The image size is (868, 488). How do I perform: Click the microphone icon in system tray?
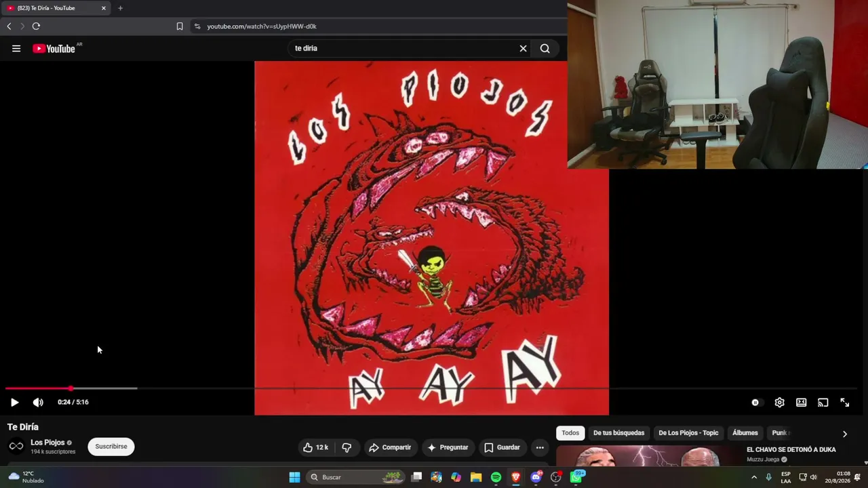point(768,477)
